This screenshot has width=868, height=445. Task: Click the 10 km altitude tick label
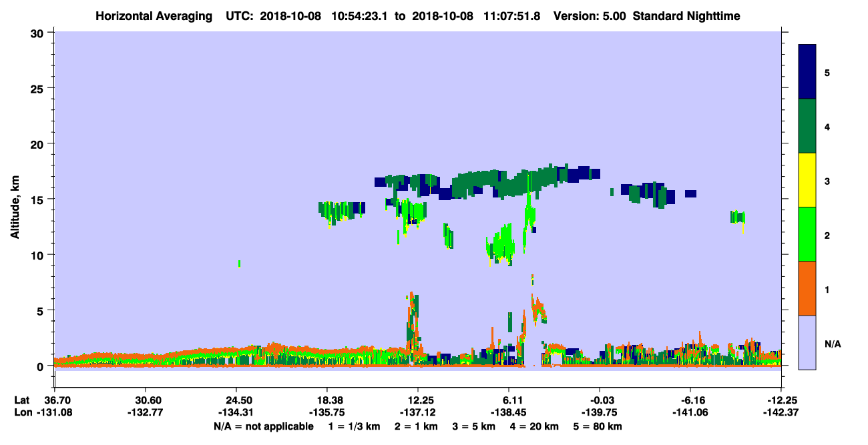tap(39, 255)
